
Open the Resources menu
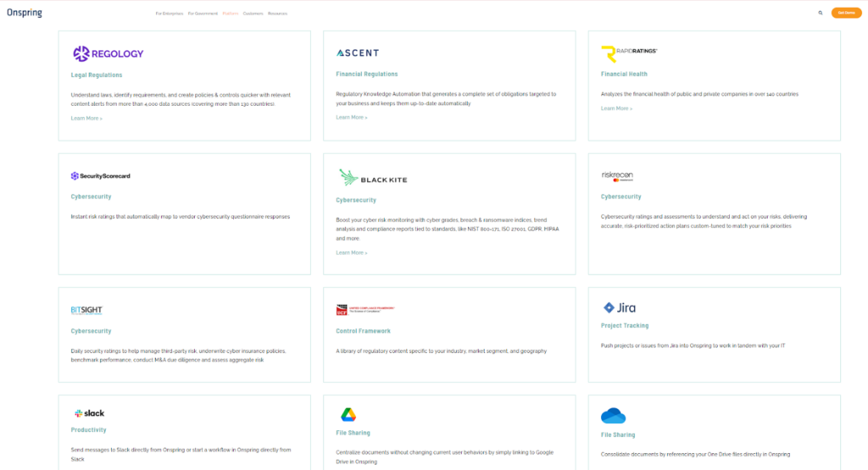pyautogui.click(x=277, y=14)
